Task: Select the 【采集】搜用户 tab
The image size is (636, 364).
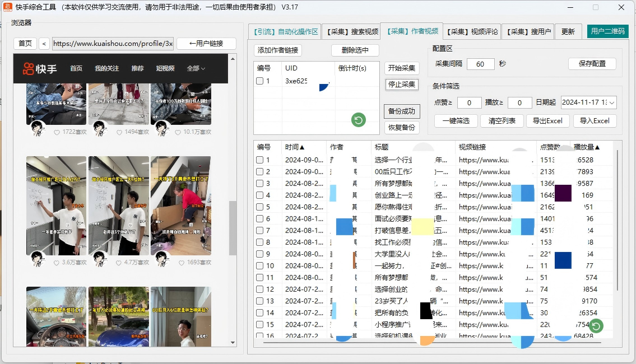Action: [528, 31]
